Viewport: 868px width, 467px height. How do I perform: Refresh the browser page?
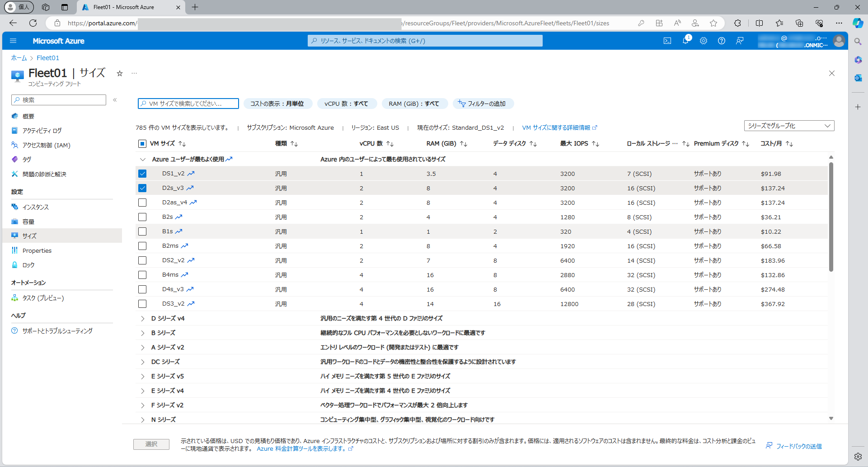(33, 23)
